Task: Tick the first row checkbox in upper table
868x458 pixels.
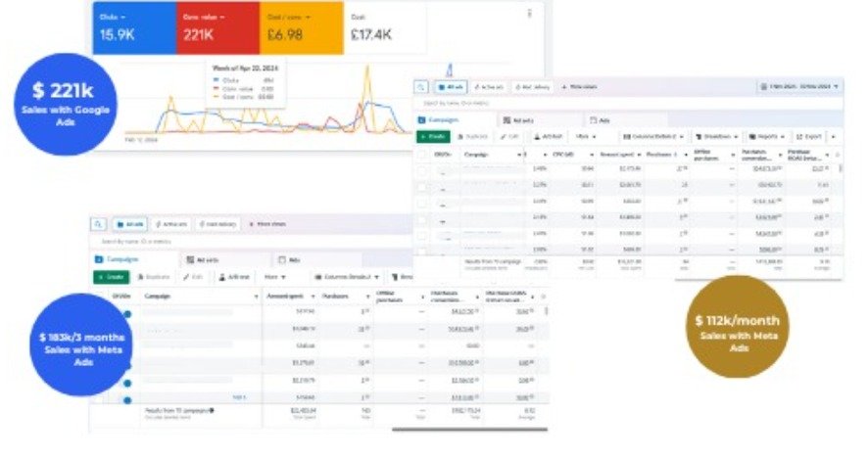Action: [422, 171]
